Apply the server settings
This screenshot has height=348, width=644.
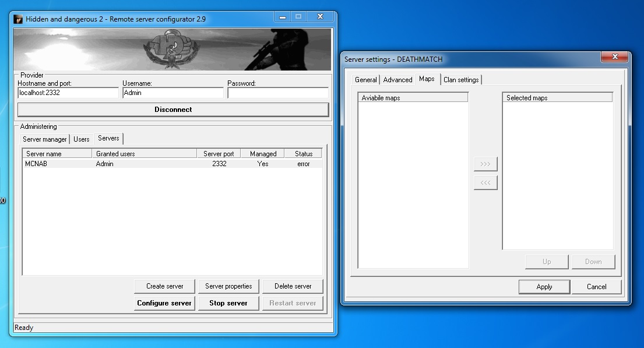[544, 287]
